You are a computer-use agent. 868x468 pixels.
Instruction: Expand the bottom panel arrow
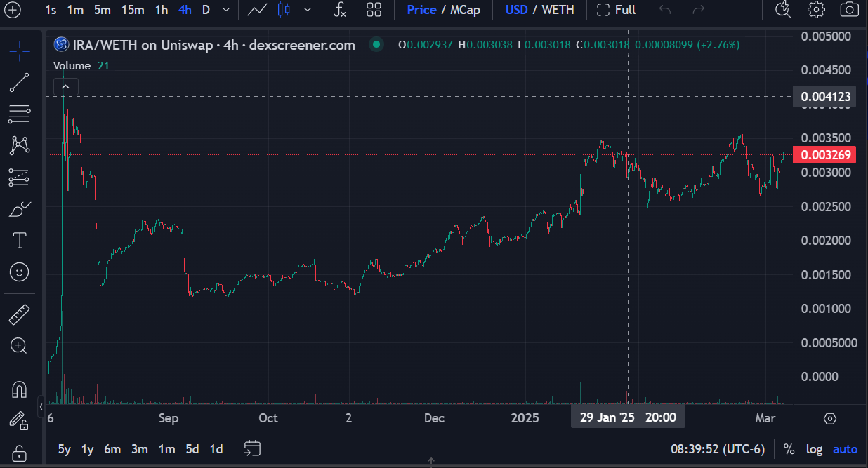[x=431, y=462]
